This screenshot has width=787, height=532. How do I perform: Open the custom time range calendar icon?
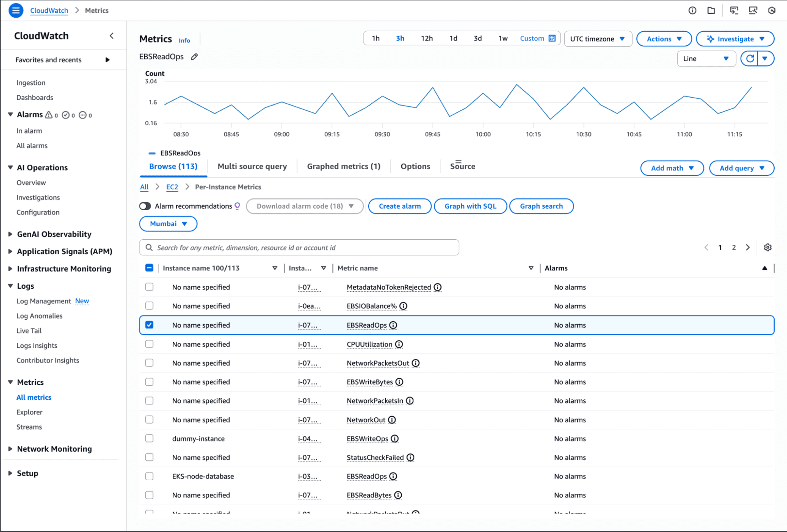(x=552, y=38)
